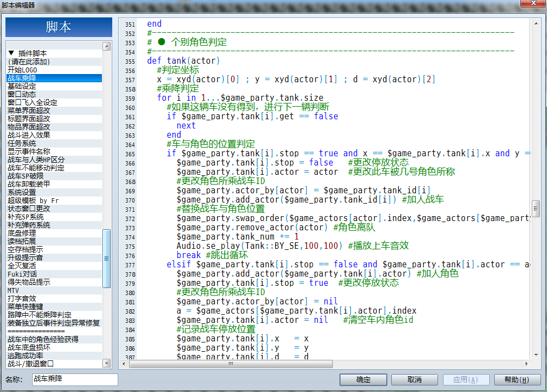The height and width of the screenshot is (392, 547).
Task: Click the code editor scroll-up arrow
Action: tap(536, 23)
